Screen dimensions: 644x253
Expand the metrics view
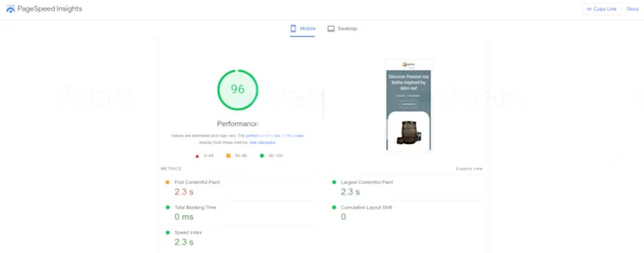469,169
